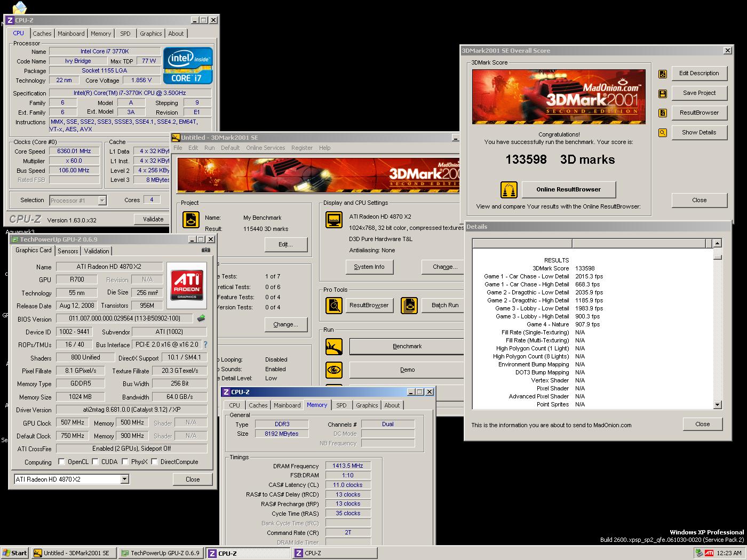Click the BIOS save chip icon in GPU-Z

[x=201, y=318]
